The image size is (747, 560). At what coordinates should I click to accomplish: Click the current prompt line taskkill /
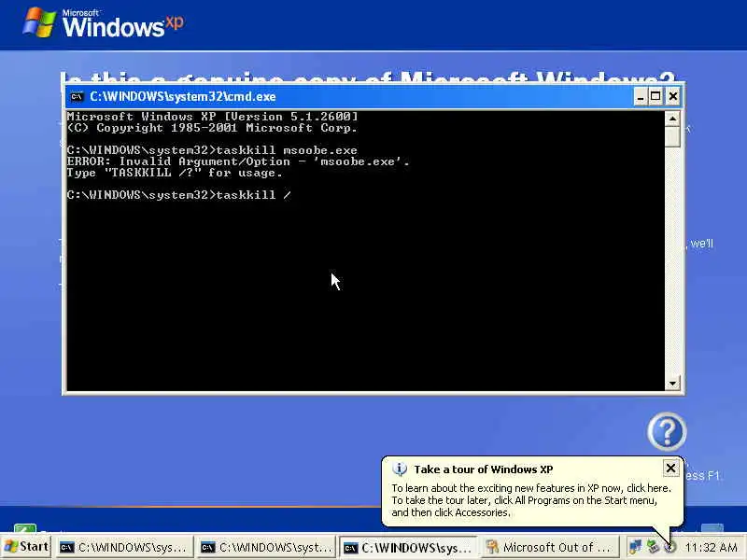tap(179, 195)
